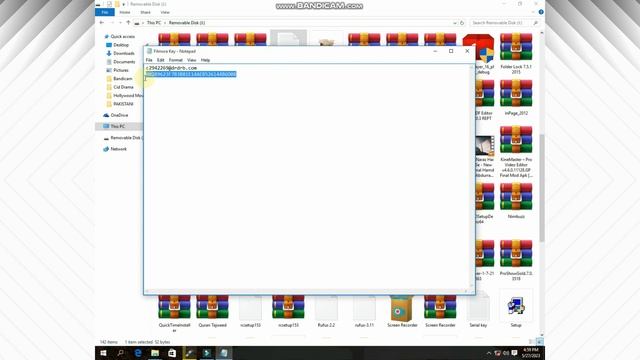Open the Cid Drama folder in sidebar
Screen dimensions: 640x360
click(123, 87)
